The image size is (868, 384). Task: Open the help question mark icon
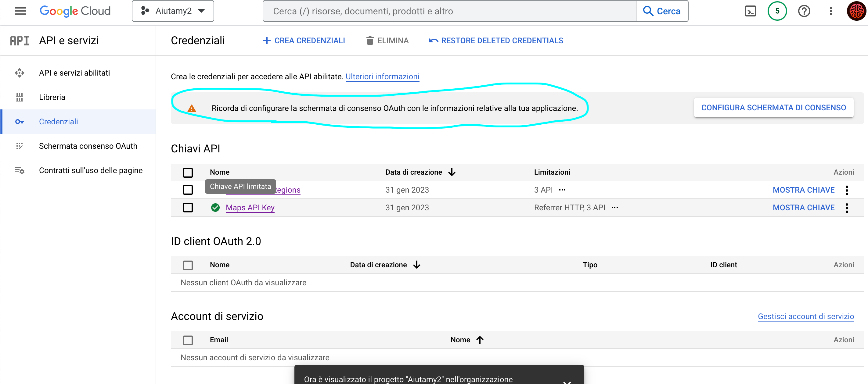[804, 11]
